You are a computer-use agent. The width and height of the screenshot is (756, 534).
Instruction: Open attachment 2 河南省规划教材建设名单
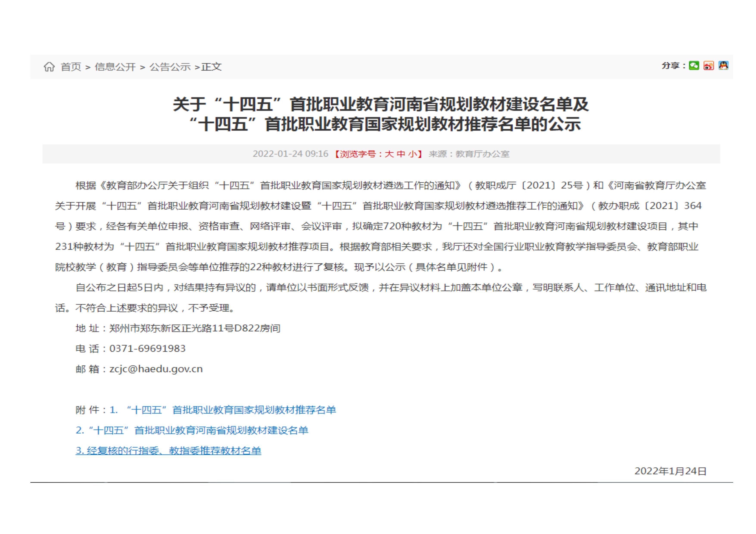point(192,430)
